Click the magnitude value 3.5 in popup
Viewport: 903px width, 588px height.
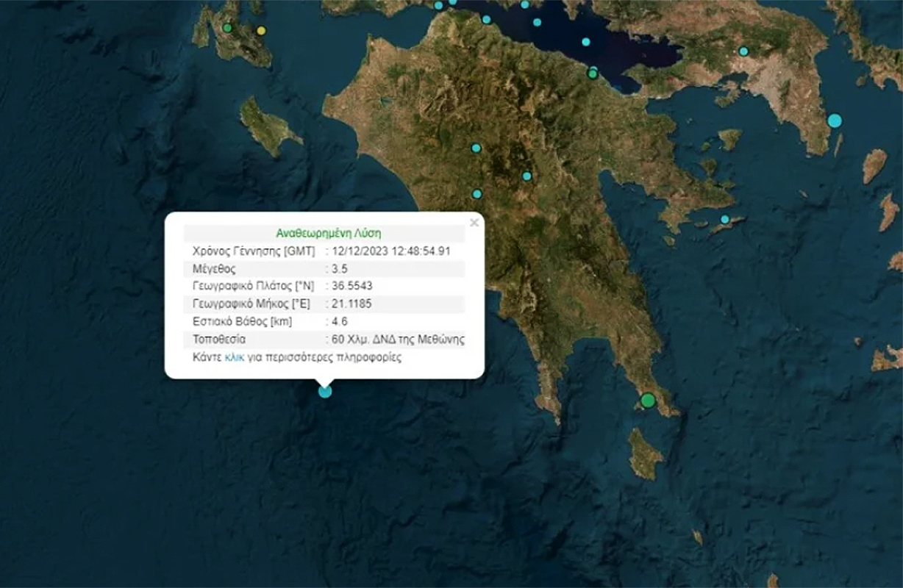click(x=340, y=269)
